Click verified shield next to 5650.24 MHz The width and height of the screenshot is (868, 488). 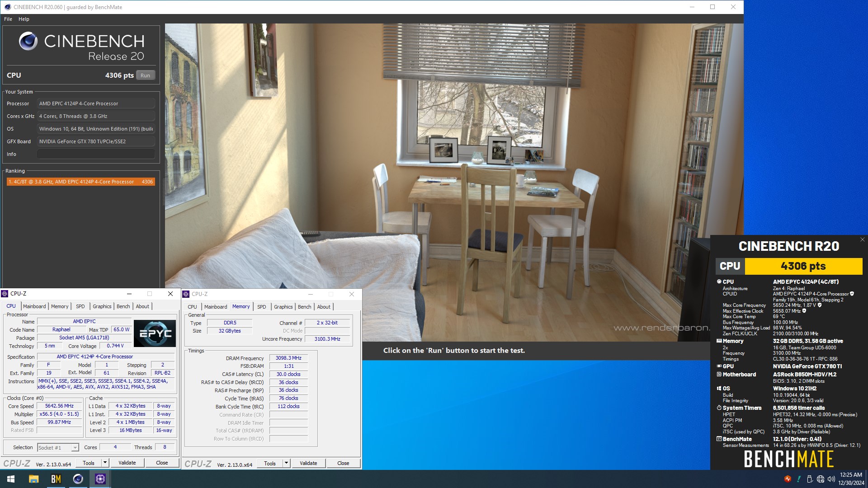click(x=820, y=305)
